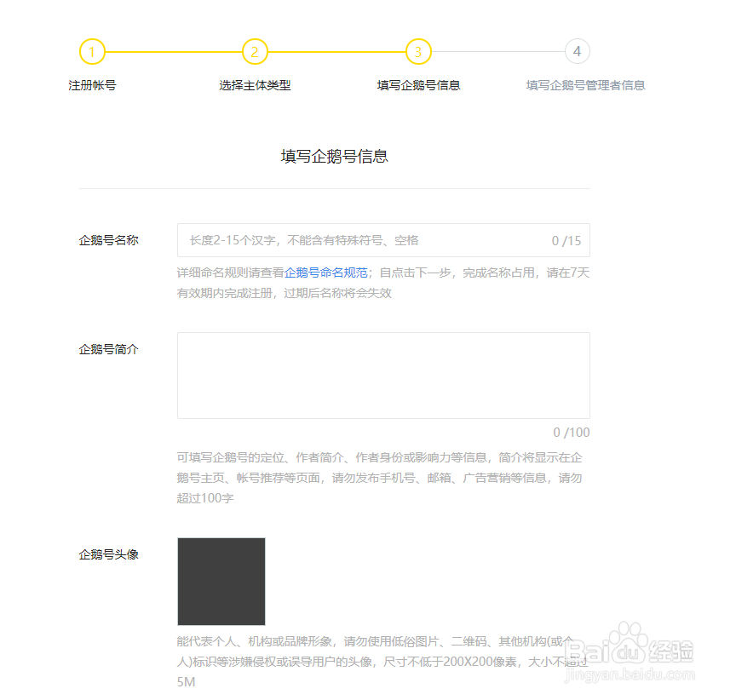Click the 注册帐号 step label
This screenshot has width=736, height=700.
(x=92, y=85)
